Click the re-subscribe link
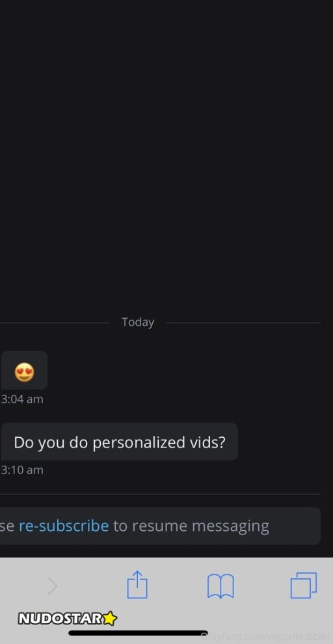This screenshot has width=333, height=644. point(64,526)
